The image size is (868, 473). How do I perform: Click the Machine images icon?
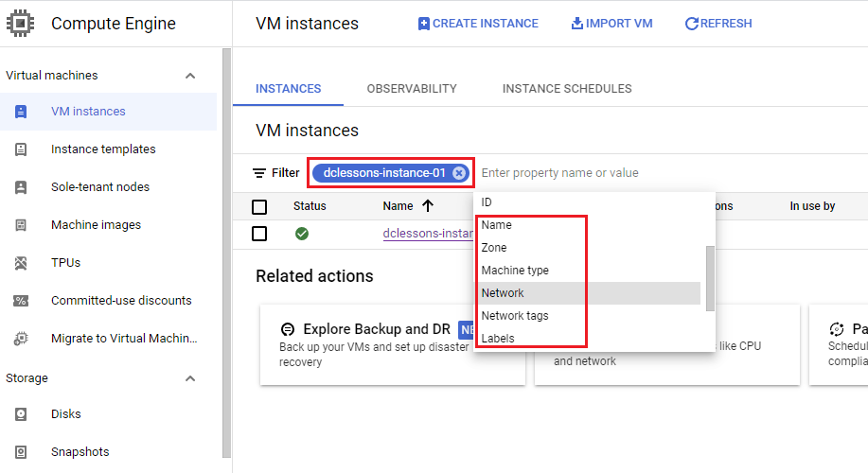click(21, 225)
